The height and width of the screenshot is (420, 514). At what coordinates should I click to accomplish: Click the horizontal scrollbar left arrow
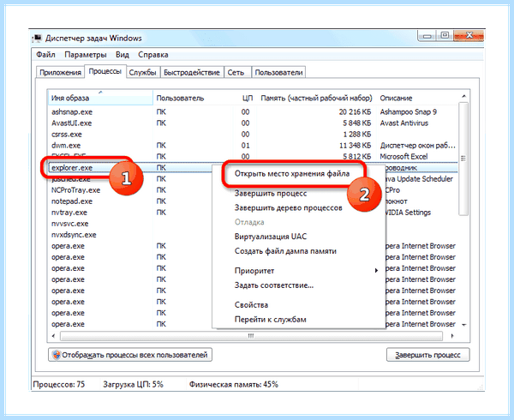pos(54,336)
